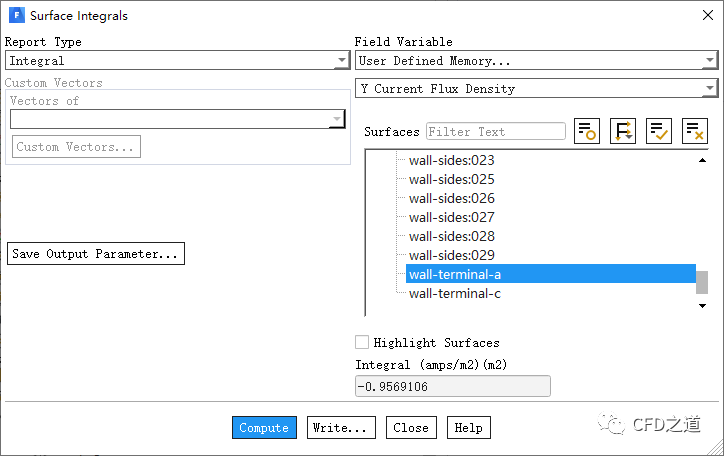This screenshot has width=724, height=456.
Task: Select wall-terminal-c in the surfaces list
Action: 454,293
